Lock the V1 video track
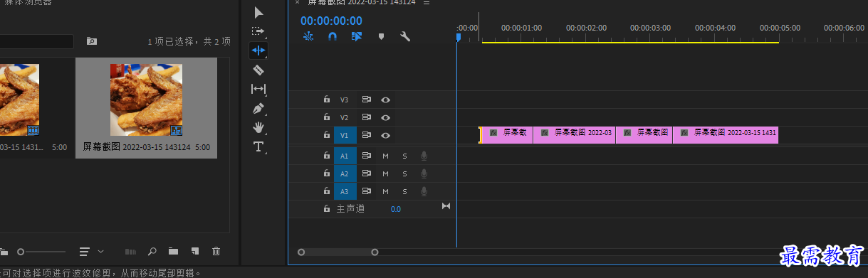 pyautogui.click(x=327, y=135)
